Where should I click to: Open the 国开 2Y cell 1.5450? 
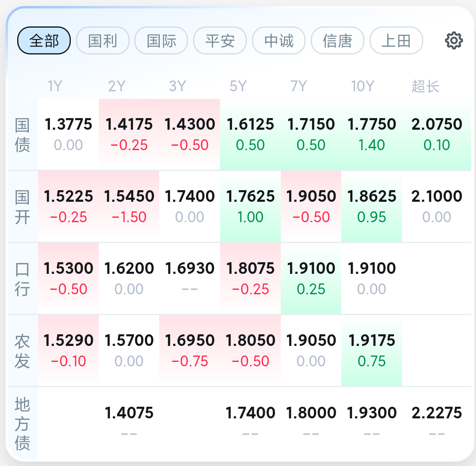point(129,207)
